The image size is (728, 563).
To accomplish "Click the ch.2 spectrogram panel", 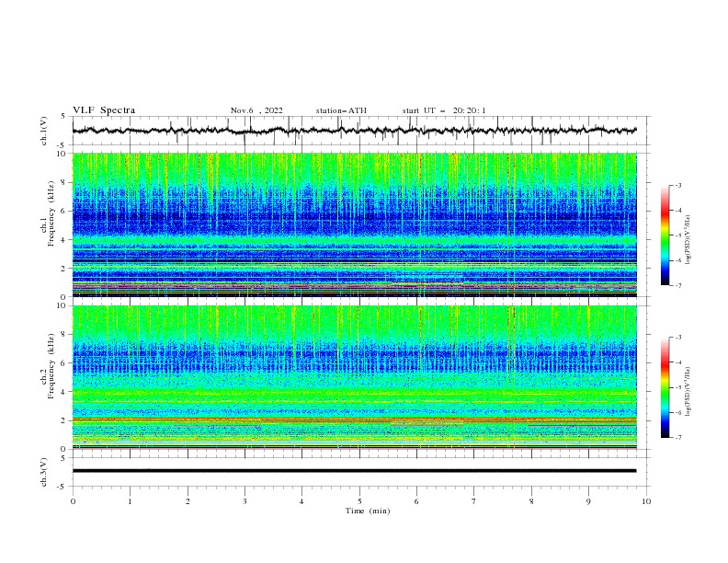I will (x=354, y=377).
